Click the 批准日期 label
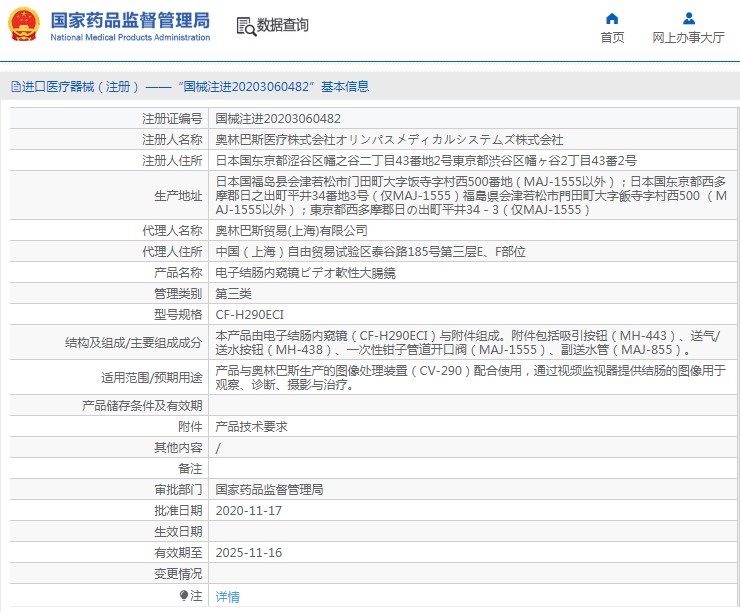The width and height of the screenshot is (740, 612). (x=178, y=511)
